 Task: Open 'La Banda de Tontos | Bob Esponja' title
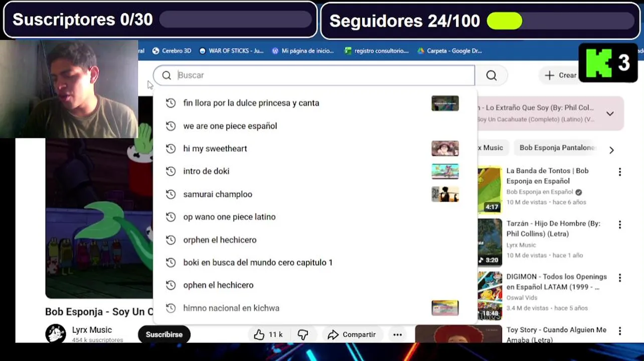pos(547,176)
